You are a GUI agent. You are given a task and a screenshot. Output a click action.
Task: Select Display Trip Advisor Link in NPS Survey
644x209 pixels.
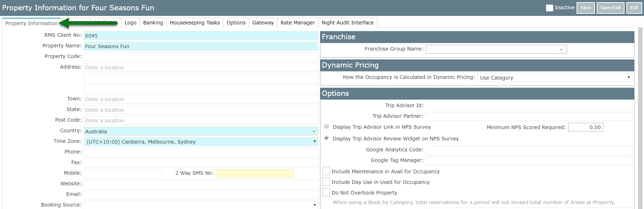326,127
